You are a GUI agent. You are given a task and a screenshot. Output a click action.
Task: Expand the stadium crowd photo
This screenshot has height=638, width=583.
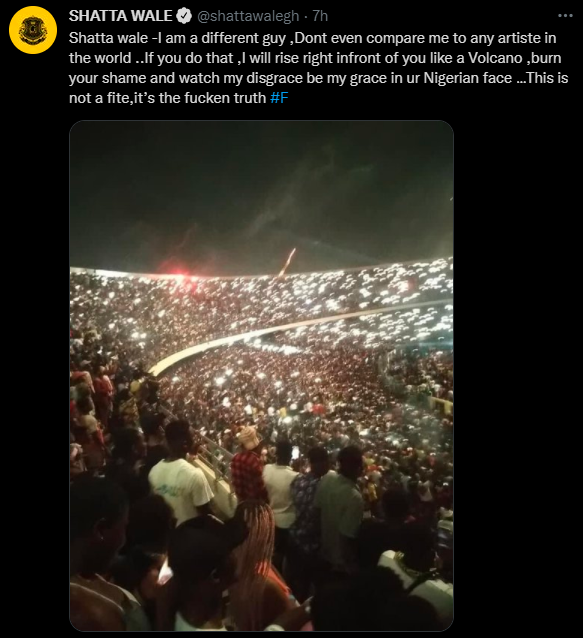tap(261, 376)
